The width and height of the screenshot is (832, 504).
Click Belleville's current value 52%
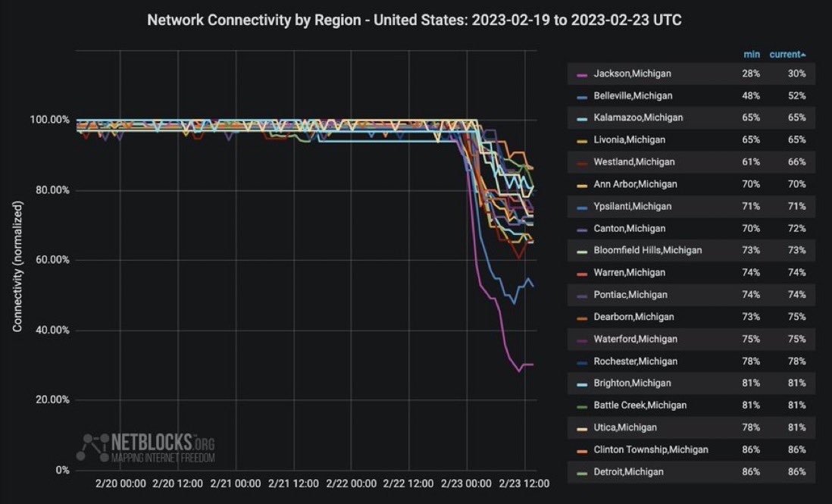pos(797,96)
